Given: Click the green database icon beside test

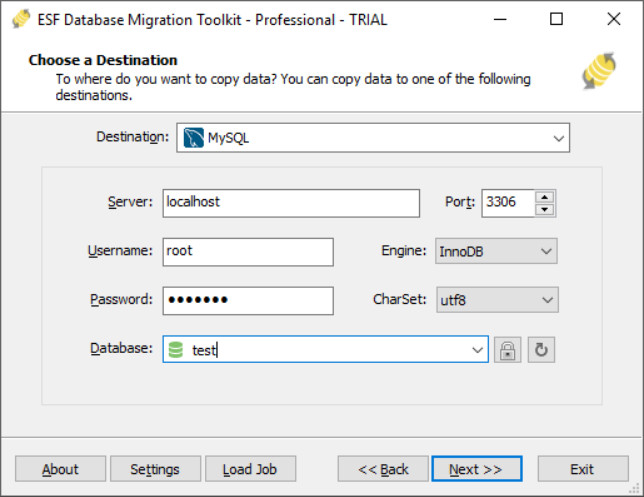Looking at the screenshot, I should 176,350.
